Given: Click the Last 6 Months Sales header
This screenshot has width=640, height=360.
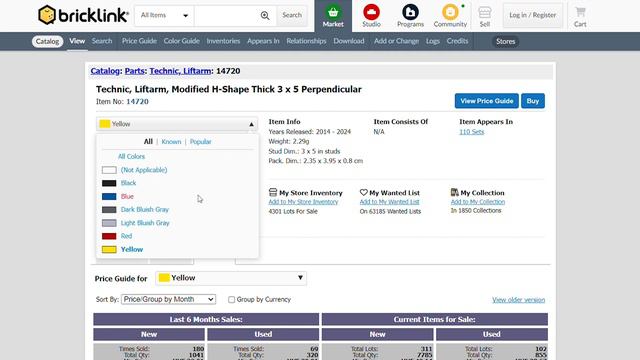Looking at the screenshot, I should coord(206,320).
